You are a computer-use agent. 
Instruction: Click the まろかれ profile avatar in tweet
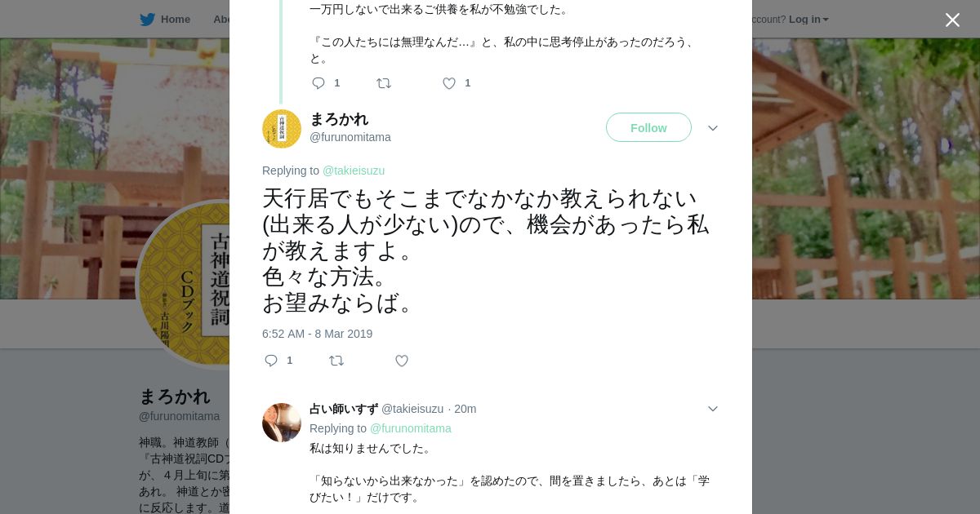282,129
